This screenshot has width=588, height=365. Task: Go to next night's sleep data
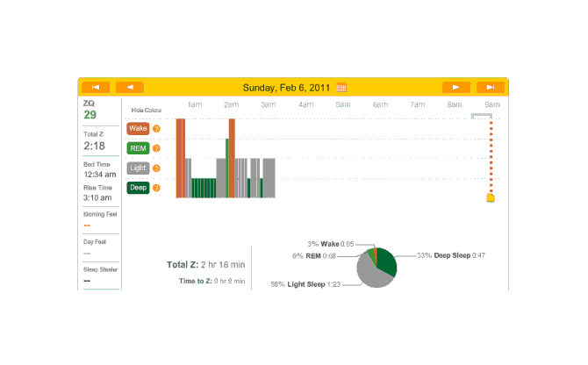(x=455, y=87)
